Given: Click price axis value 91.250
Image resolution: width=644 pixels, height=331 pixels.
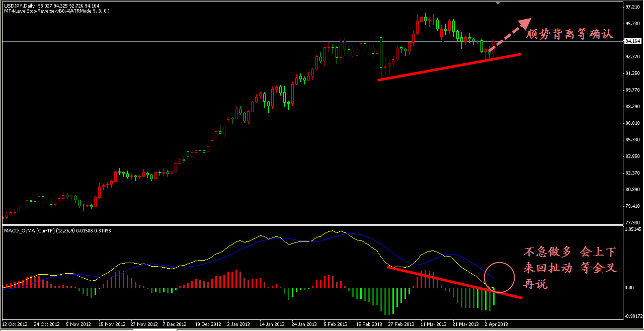Looking at the screenshot, I should (632, 73).
